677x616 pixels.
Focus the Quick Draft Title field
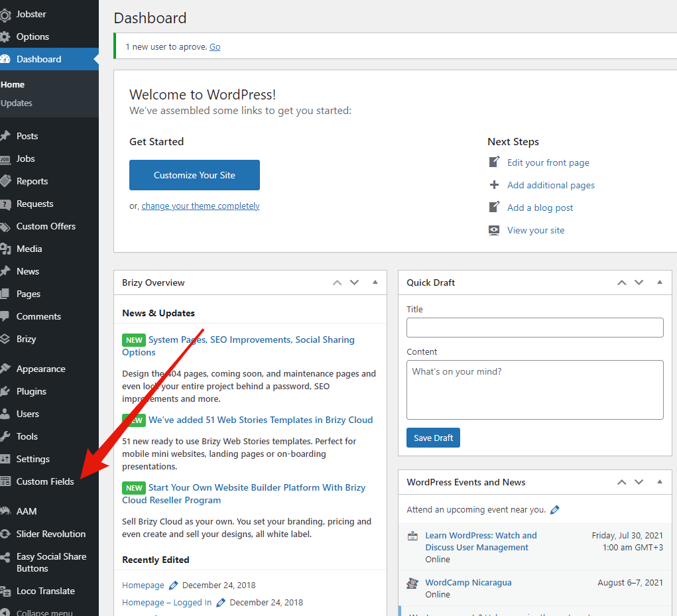tap(535, 328)
